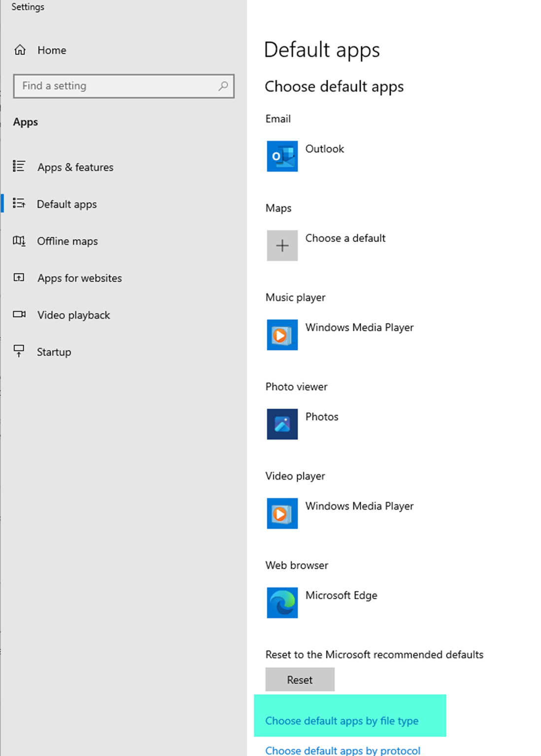
Task: Click the Music player category label
Action: point(296,298)
